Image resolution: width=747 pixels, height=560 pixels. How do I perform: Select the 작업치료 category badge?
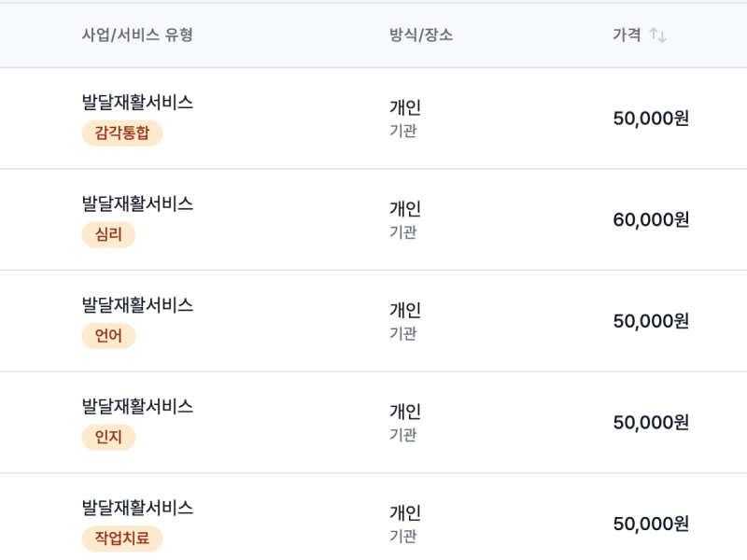click(120, 539)
